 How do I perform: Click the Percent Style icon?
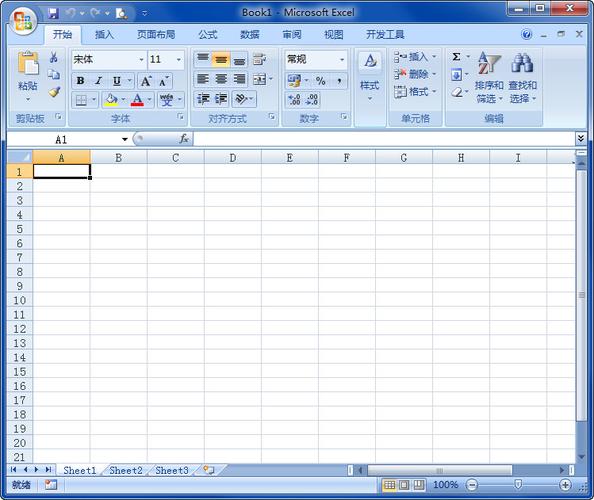[320, 80]
